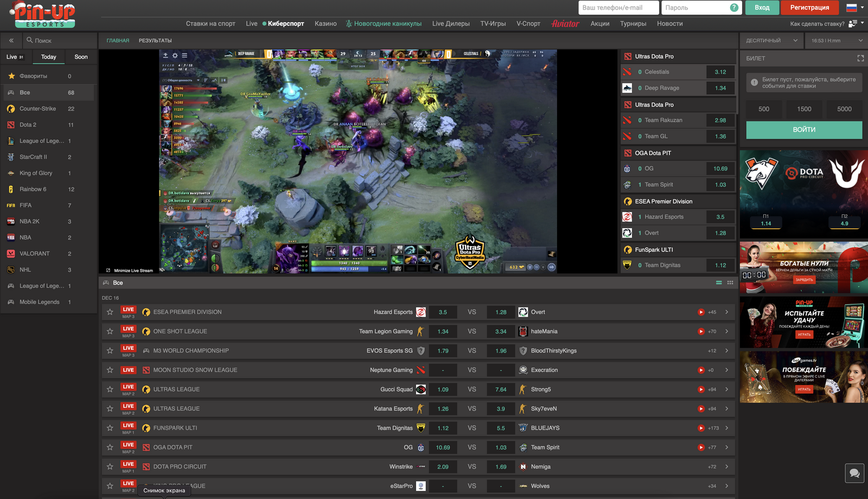The image size is (868, 499).
Task: Open live stream for Hazard Esports match
Action: coord(701,312)
